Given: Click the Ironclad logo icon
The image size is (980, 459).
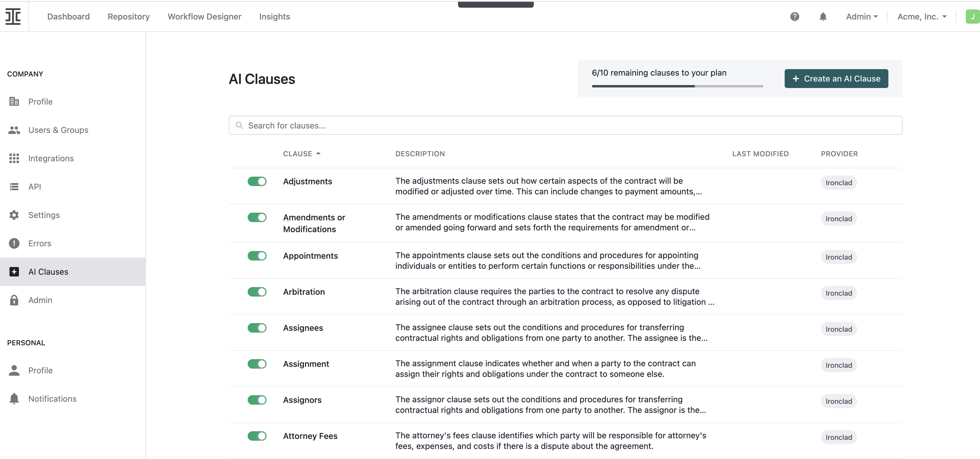Looking at the screenshot, I should tap(13, 16).
